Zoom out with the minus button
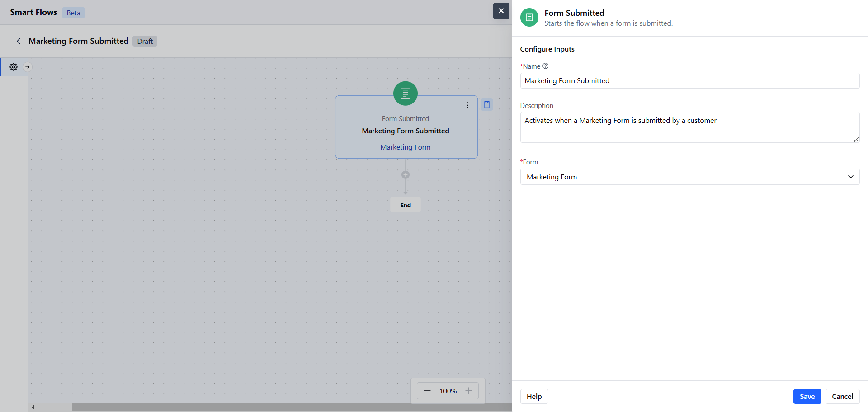This screenshot has height=412, width=868. pos(427,391)
